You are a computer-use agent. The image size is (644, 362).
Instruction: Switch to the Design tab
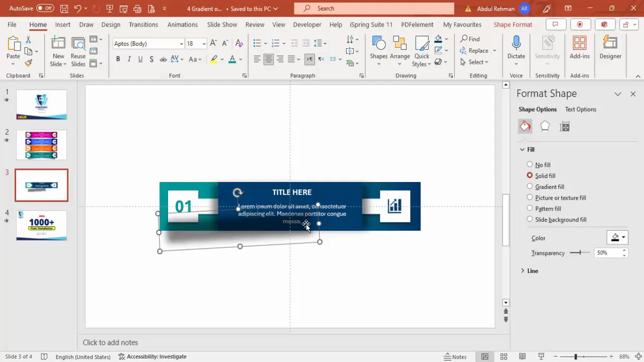coord(111,25)
